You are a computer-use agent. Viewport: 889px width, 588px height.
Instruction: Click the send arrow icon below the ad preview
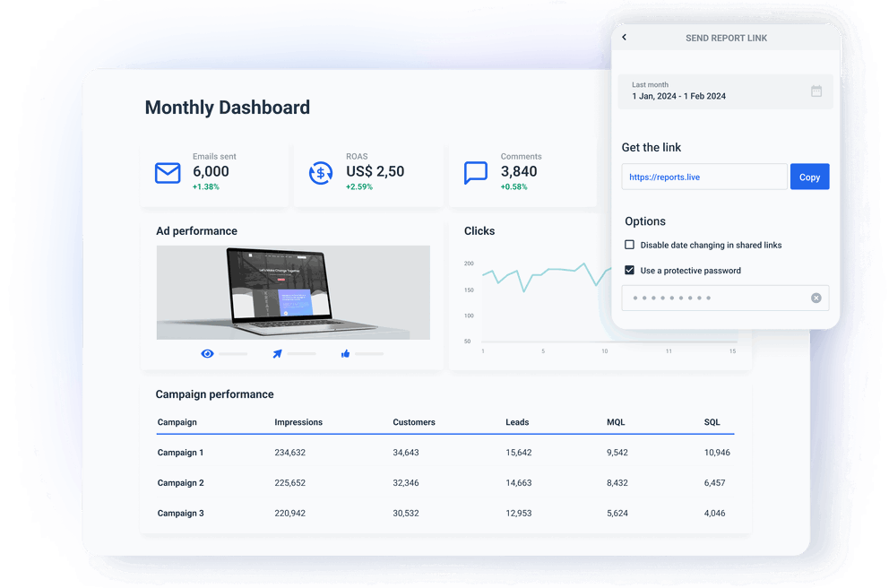coord(276,353)
